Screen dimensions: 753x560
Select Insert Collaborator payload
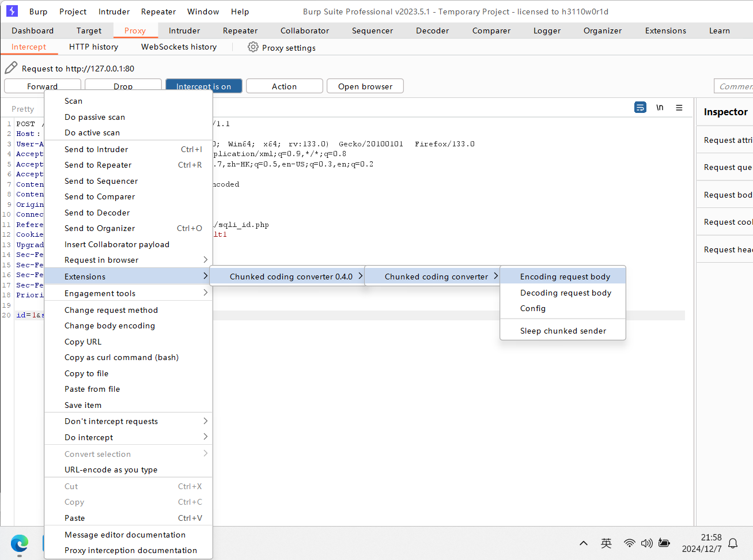point(128,244)
